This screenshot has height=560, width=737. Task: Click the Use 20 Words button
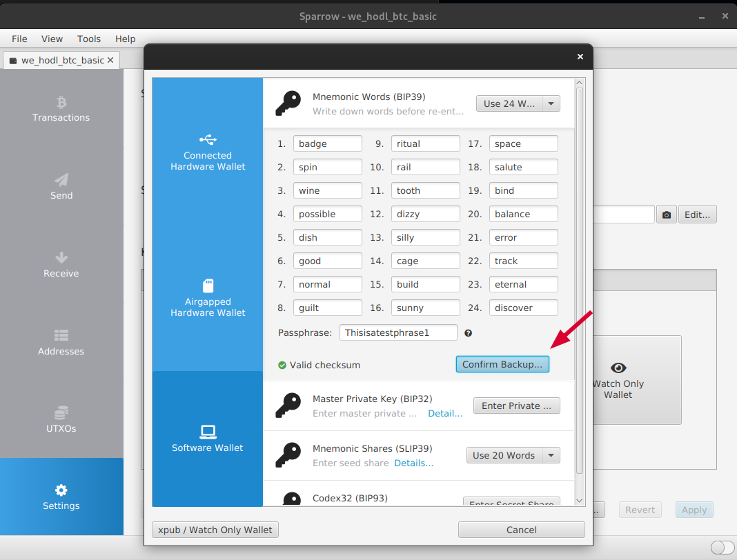point(504,455)
